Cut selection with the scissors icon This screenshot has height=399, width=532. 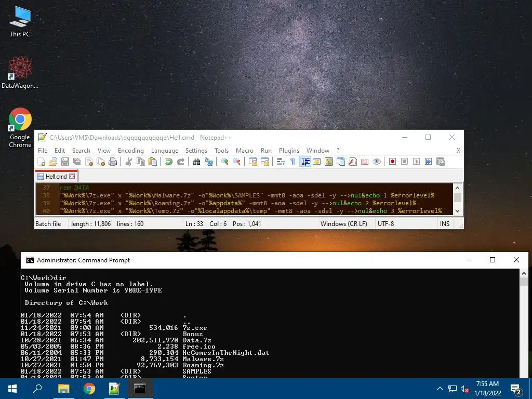[129, 162]
